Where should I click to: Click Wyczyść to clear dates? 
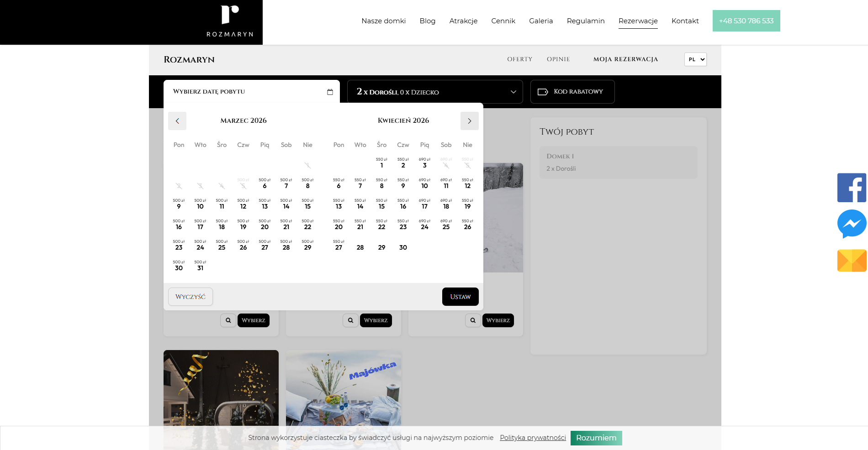[191, 297]
